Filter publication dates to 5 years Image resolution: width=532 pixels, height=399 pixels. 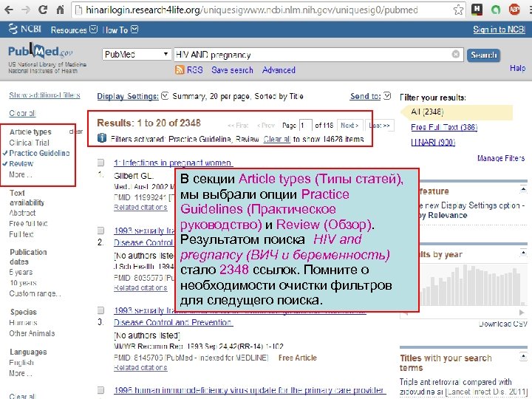point(21,272)
